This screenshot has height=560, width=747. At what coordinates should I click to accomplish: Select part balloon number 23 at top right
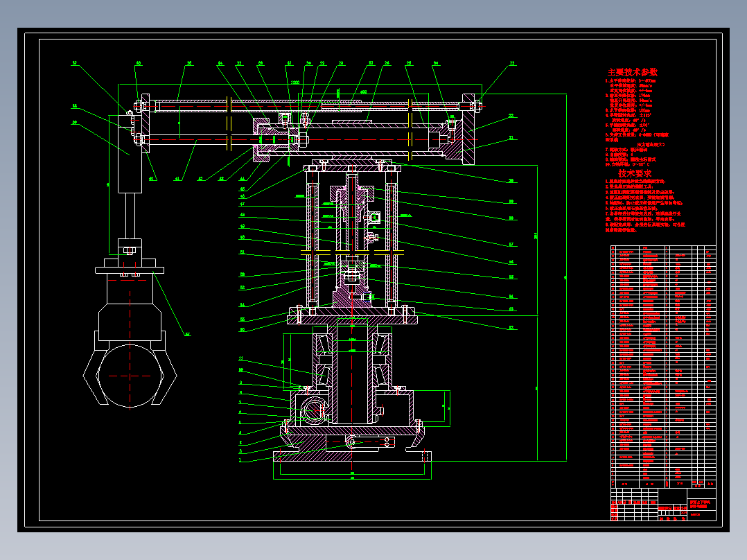click(x=512, y=63)
